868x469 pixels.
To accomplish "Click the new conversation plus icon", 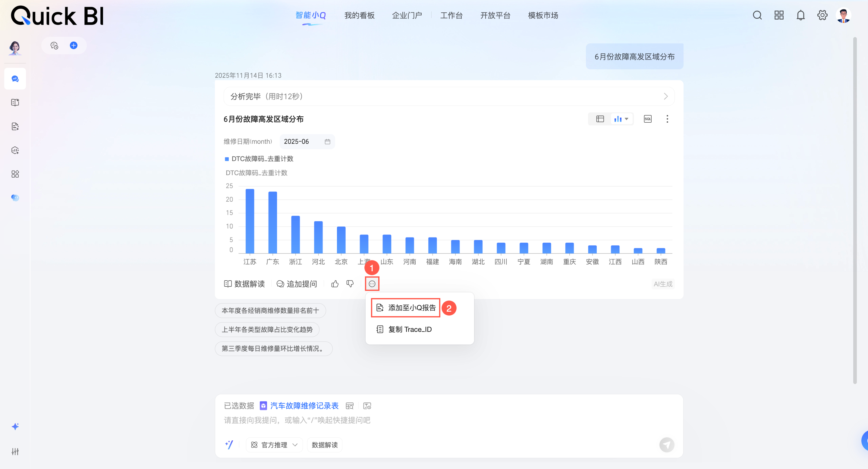I will pyautogui.click(x=74, y=46).
